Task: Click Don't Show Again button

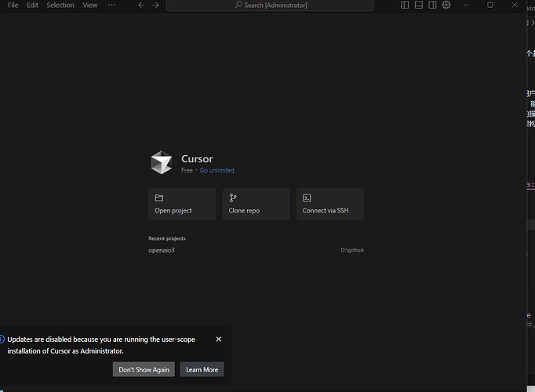Action: pyautogui.click(x=144, y=369)
